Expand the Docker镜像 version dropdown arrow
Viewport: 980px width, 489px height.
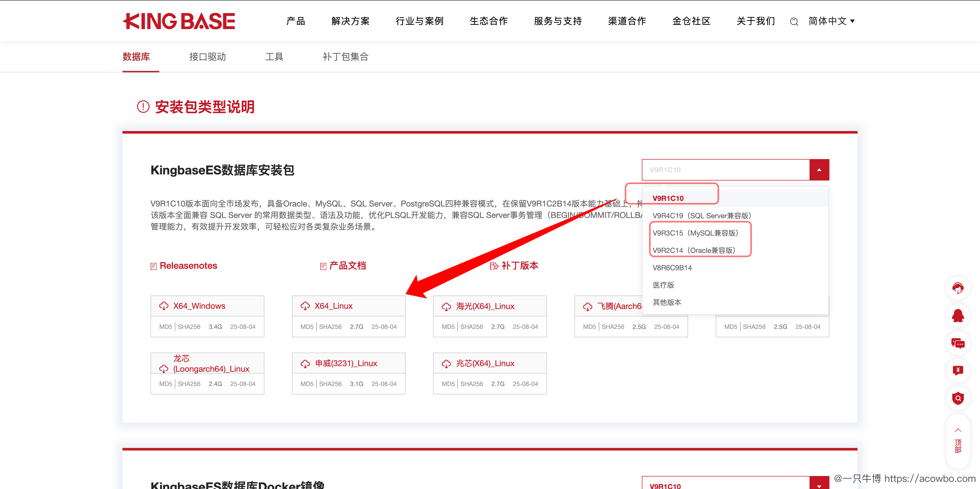(x=819, y=483)
